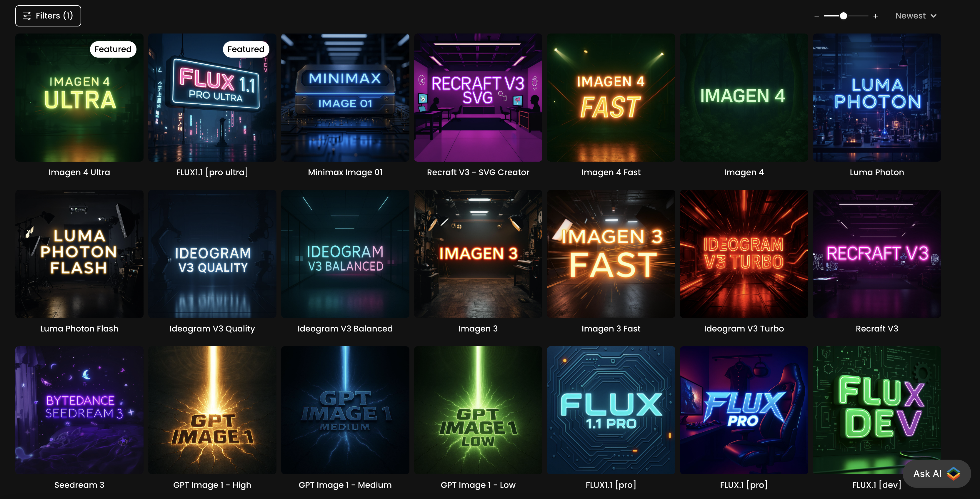Open the FLUX 1.1 PRO circuit thumbnail
This screenshot has width=980, height=499.
pyautogui.click(x=611, y=410)
